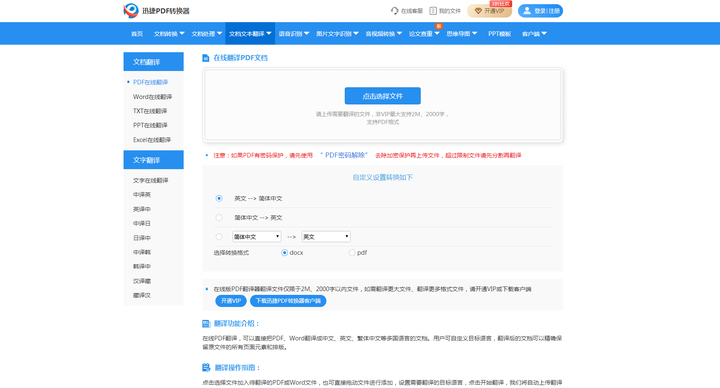
Task: Click the user avatar icon on login button
Action: click(x=527, y=11)
